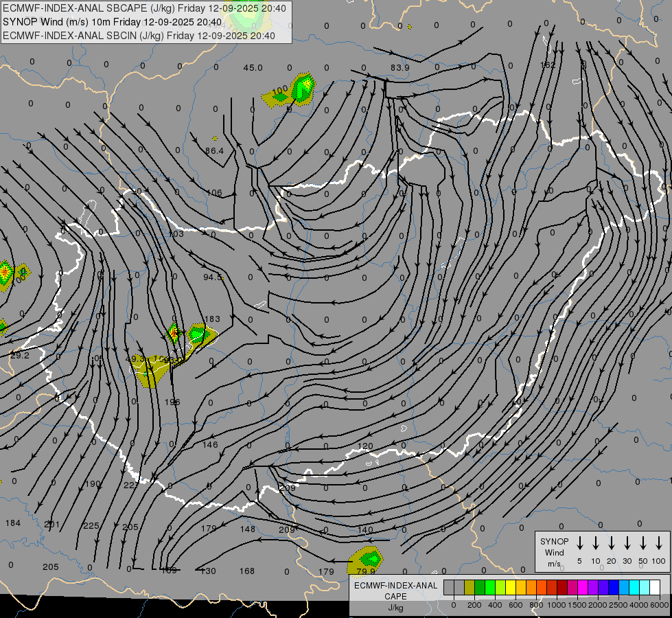Click the '196' value on the map
The height and width of the screenshot is (618, 672).
172,402
